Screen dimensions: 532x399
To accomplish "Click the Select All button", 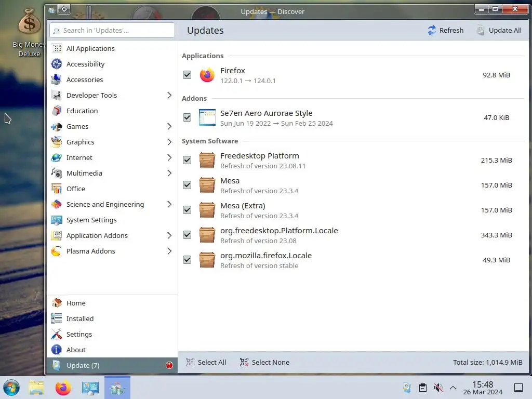I will 206,362.
